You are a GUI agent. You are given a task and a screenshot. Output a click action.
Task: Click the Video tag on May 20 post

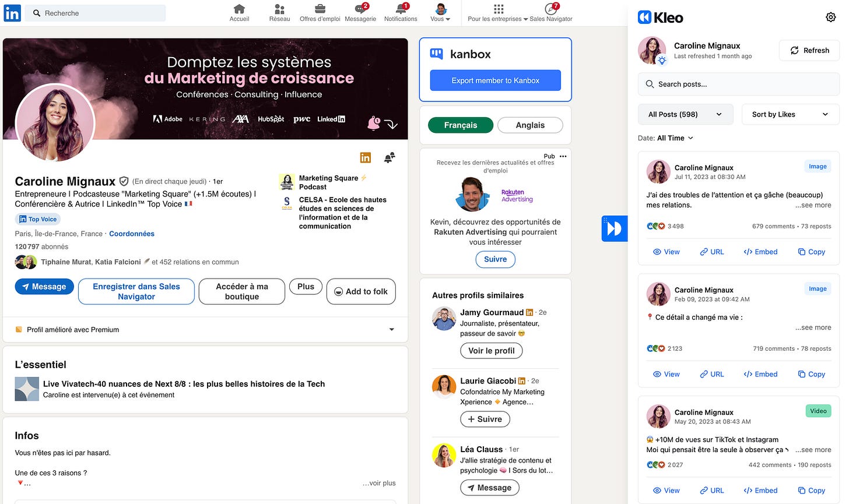[x=818, y=411]
